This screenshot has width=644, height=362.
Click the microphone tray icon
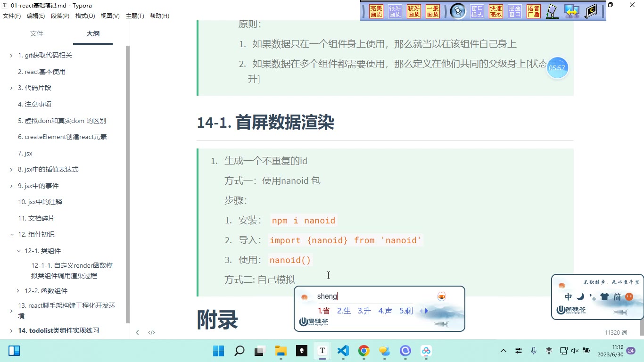534,351
